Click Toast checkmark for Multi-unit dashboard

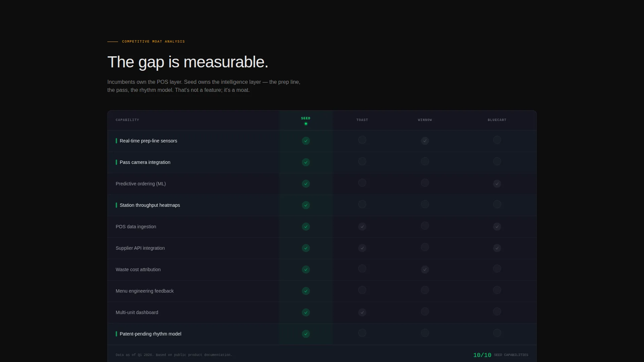pos(362,312)
